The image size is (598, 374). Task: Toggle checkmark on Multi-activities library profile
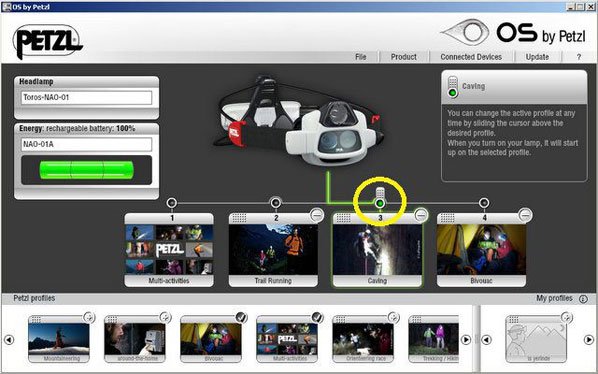point(317,318)
